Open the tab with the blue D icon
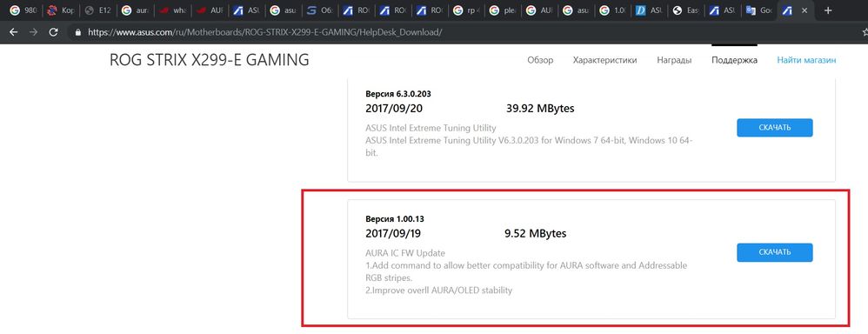868x334 pixels. [650, 10]
